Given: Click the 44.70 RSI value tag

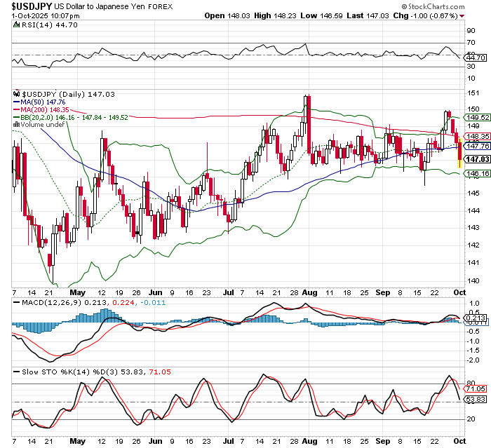Looking at the screenshot, I should click(x=476, y=57).
